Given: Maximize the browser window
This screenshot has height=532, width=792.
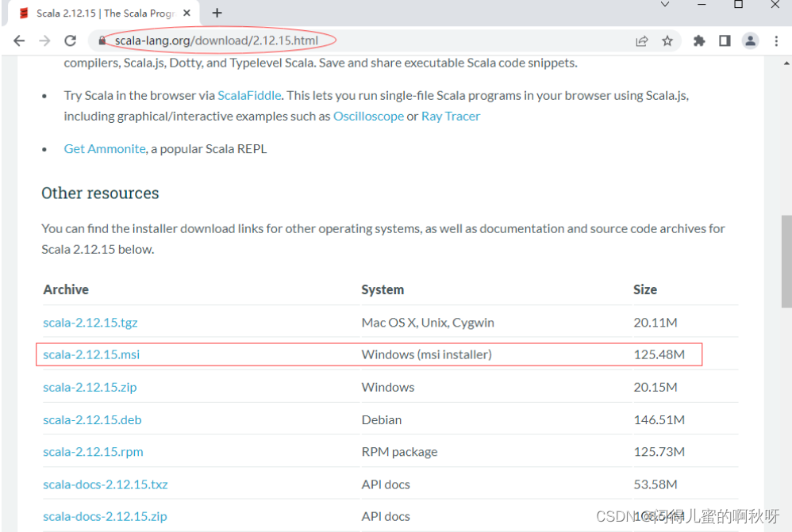Looking at the screenshot, I should click(x=738, y=5).
